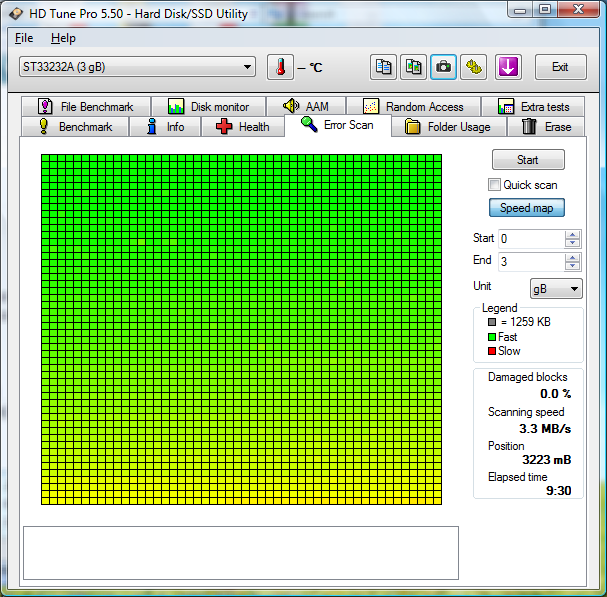Decrease the End value with down arrow
This screenshot has height=597, width=607.
(572, 266)
